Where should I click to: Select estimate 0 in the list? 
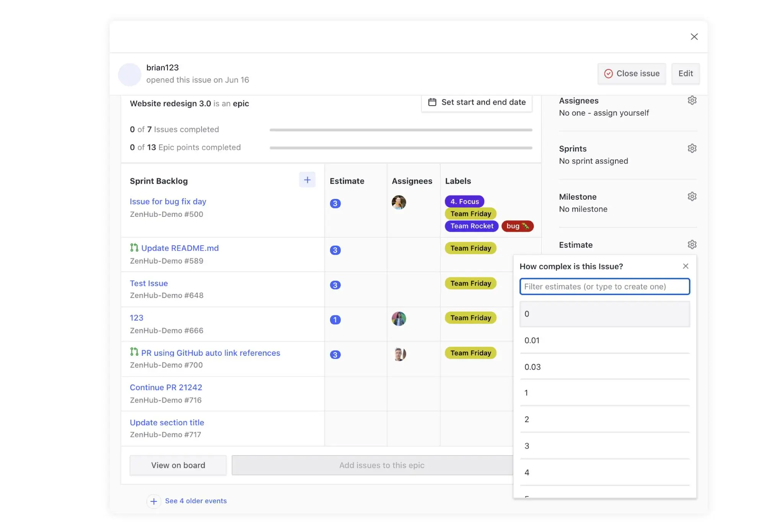(604, 314)
